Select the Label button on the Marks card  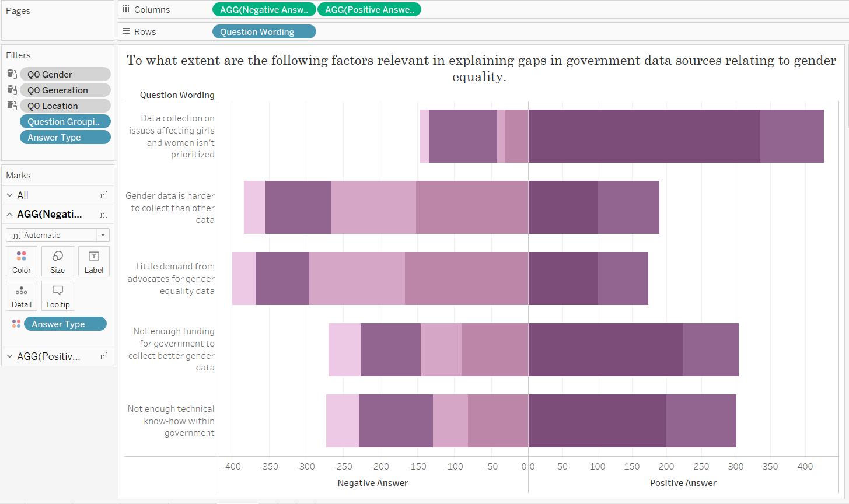(93, 261)
